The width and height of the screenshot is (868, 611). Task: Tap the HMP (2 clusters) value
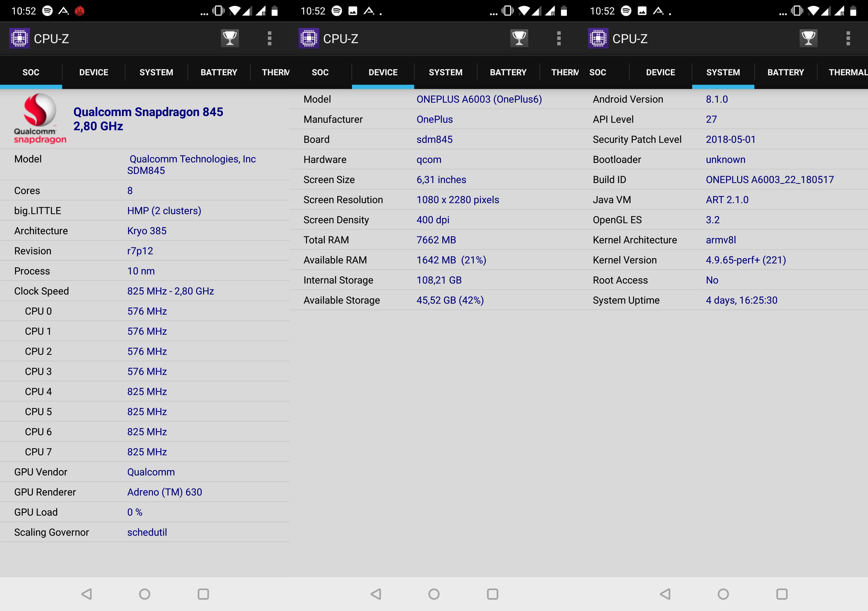pos(164,211)
